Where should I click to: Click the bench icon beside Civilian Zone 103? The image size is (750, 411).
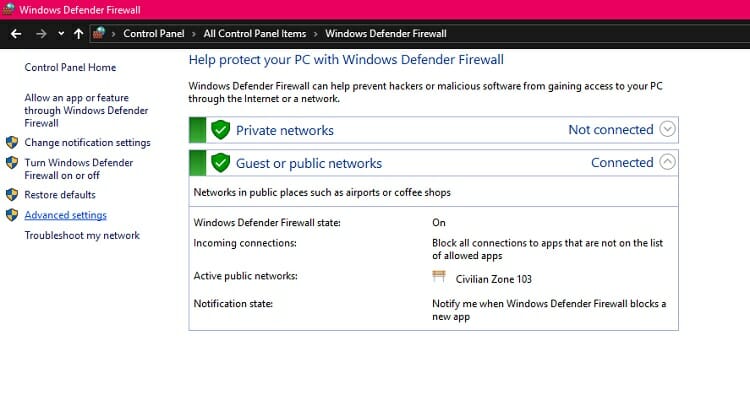[x=439, y=276]
